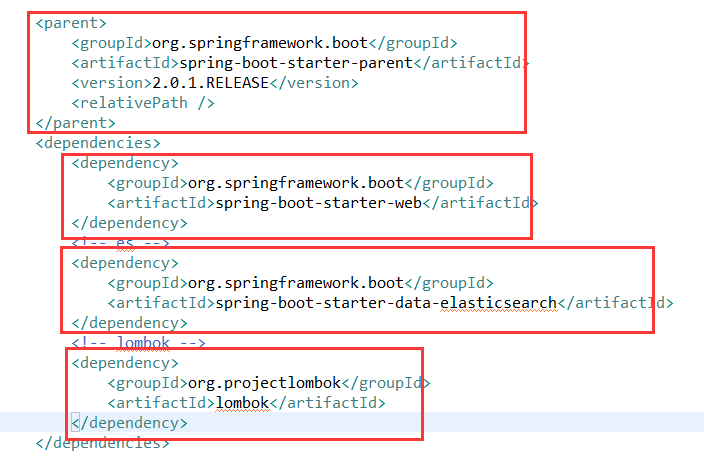Click the closing </dependencies> tag
The height and width of the screenshot is (459, 704).
102,443
